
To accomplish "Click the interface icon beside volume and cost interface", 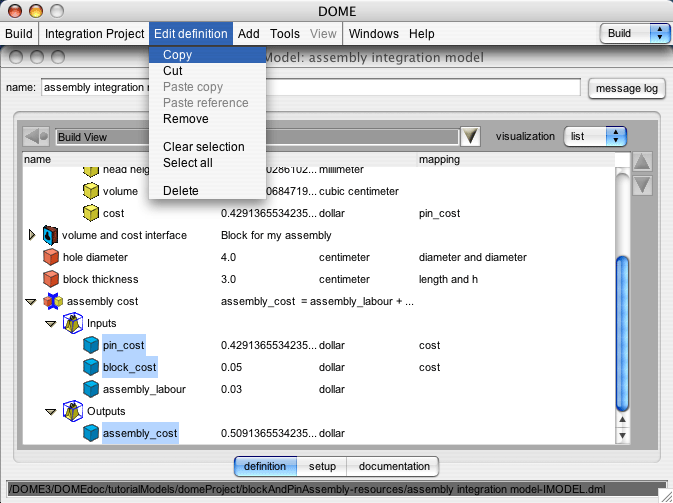I will click(51, 235).
